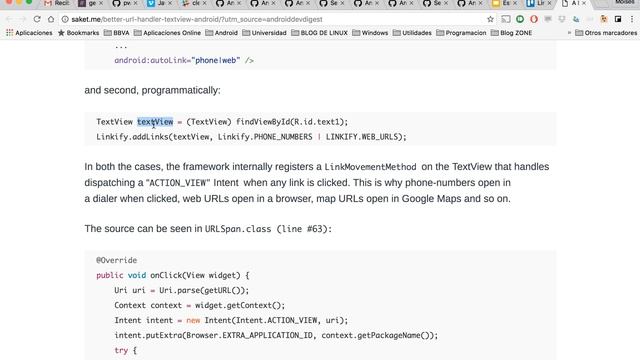This screenshot has width=640, height=360.
Task: Bookmark this page with the star icon
Action: [490, 19]
